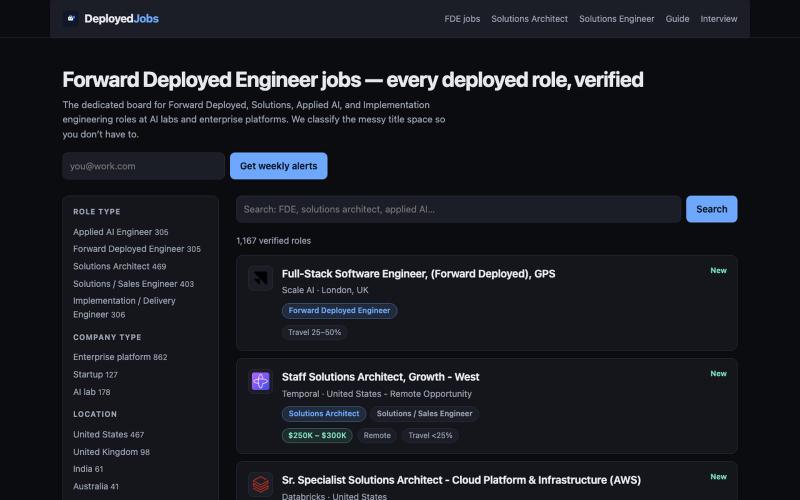Open the Scale AI company logo
800x500 pixels.
[x=261, y=278]
